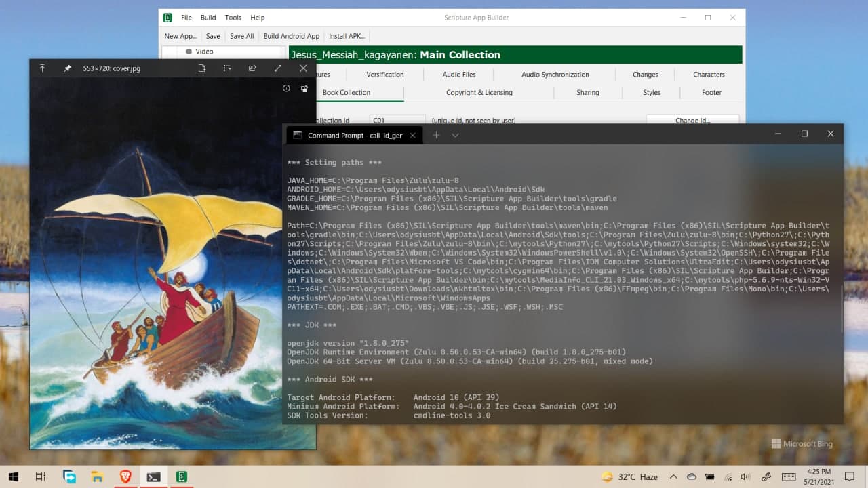Click the OneDrive cloud tray icon
Viewport: 868px width, 488px height.
[692, 476]
